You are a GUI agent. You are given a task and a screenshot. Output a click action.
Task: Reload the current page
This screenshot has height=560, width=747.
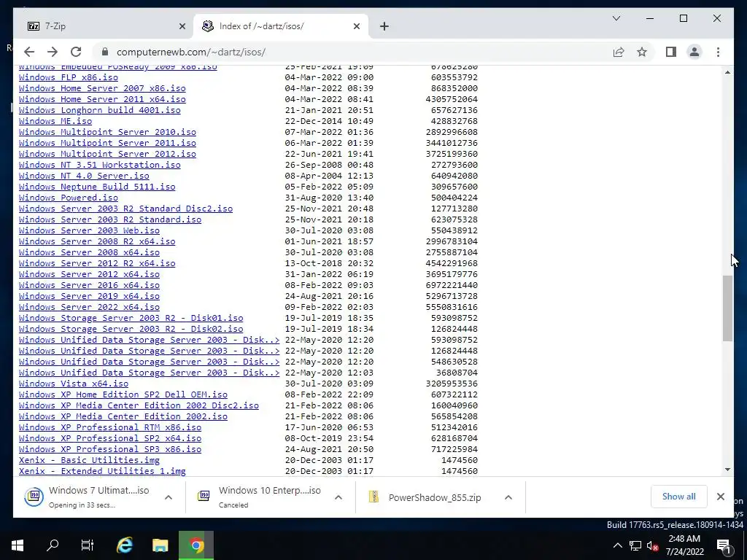pyautogui.click(x=76, y=52)
